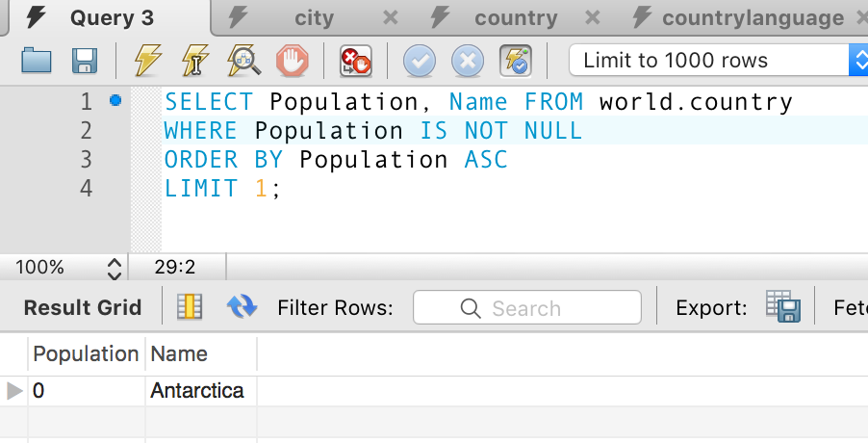Close the country tab
Image resolution: width=868 pixels, height=443 pixels.
coord(593,18)
